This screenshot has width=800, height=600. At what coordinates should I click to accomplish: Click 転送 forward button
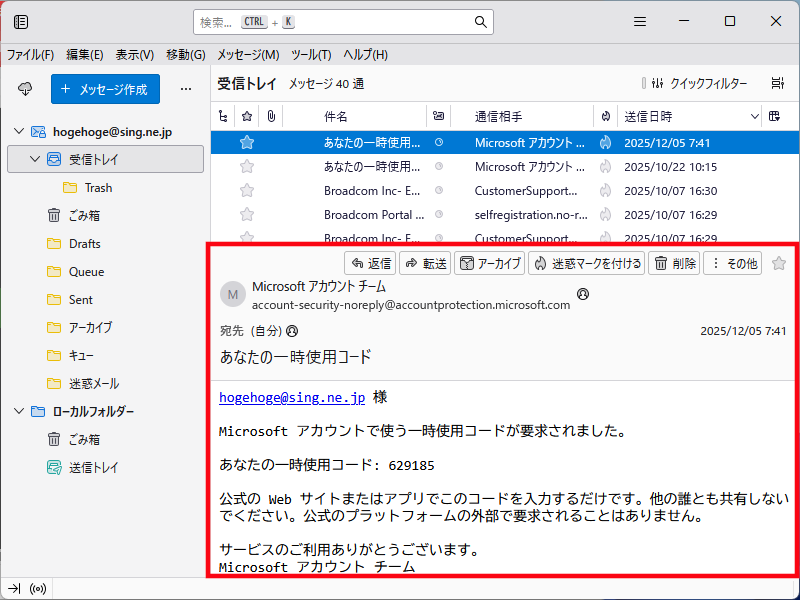pyautogui.click(x=425, y=263)
